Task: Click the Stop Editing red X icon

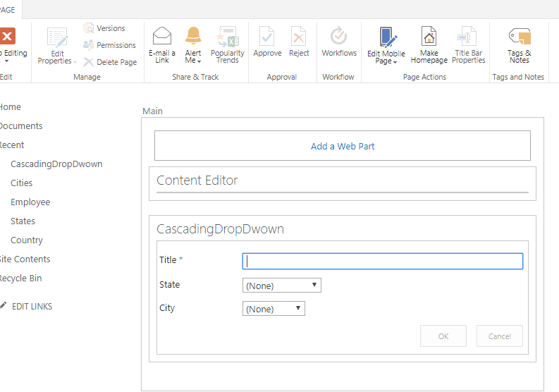Action: 7,36
